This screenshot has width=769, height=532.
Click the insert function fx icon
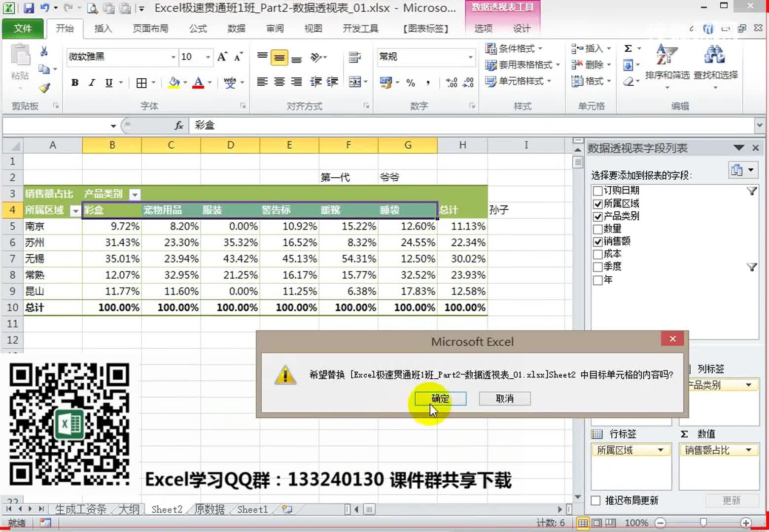coord(179,126)
